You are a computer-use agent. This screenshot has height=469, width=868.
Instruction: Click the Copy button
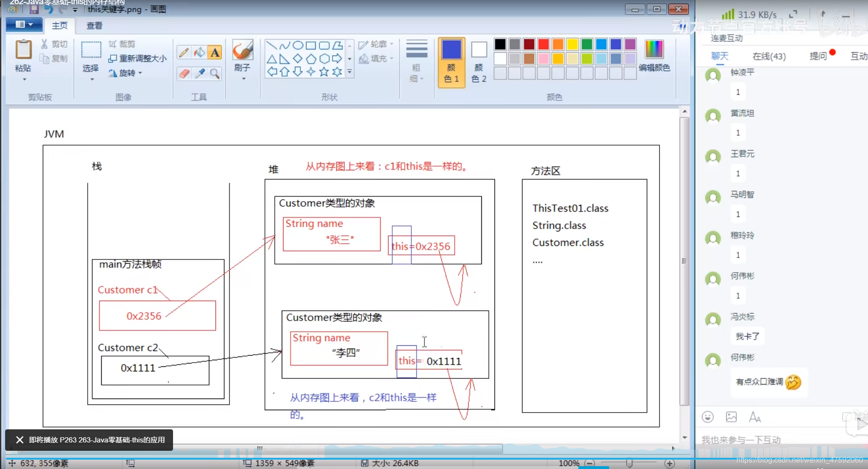[x=54, y=58]
